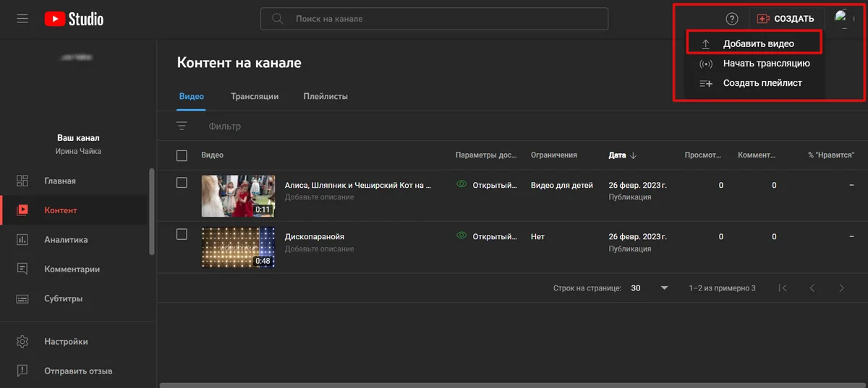Choose Добавить видео from the menu
868x388 pixels.
tap(758, 44)
